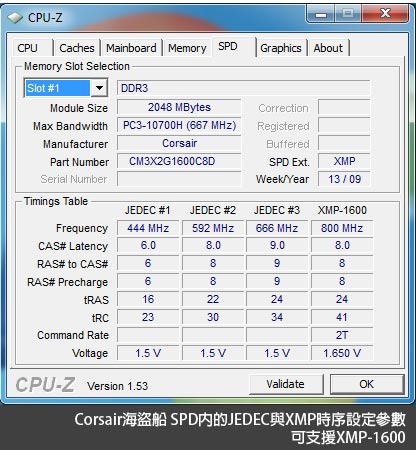Viewport: 416px width, 450px height.
Task: Open the Caches tab
Action: [x=77, y=48]
